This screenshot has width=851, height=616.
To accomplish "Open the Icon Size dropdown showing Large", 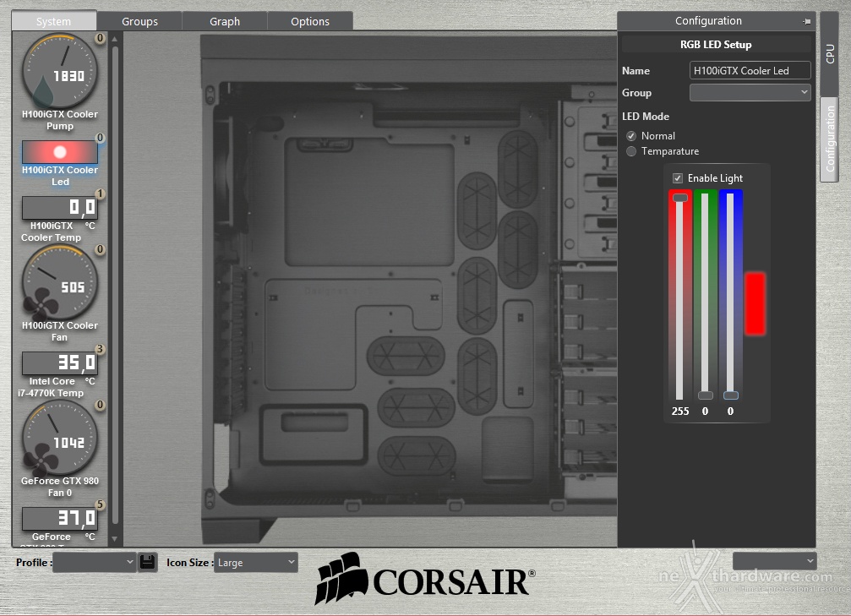I will click(255, 562).
